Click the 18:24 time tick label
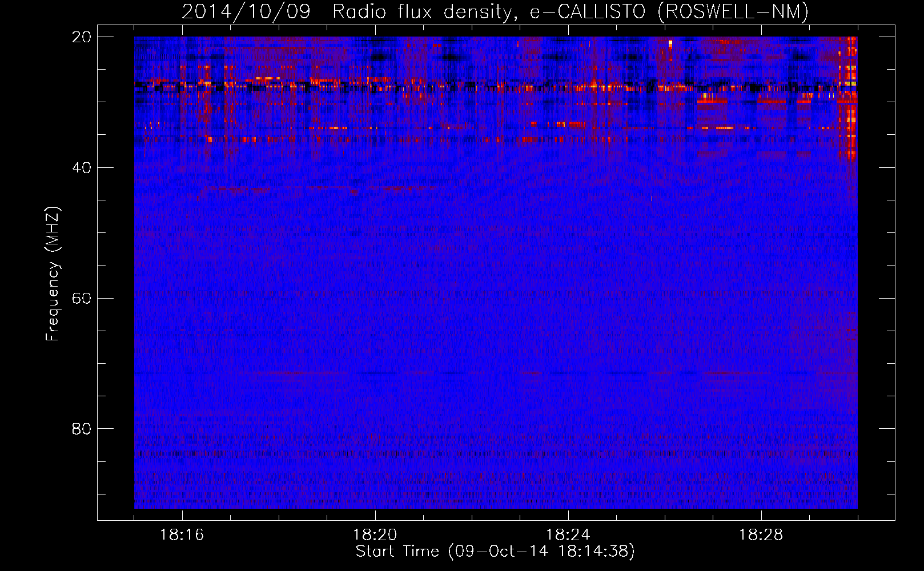The height and width of the screenshot is (571, 924). pyautogui.click(x=568, y=535)
